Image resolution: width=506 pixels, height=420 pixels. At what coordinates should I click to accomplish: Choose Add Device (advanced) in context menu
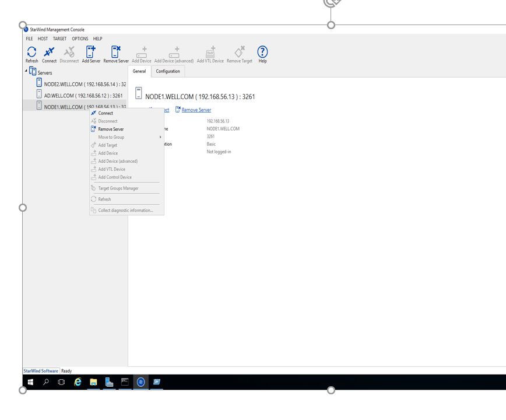pyautogui.click(x=126, y=161)
